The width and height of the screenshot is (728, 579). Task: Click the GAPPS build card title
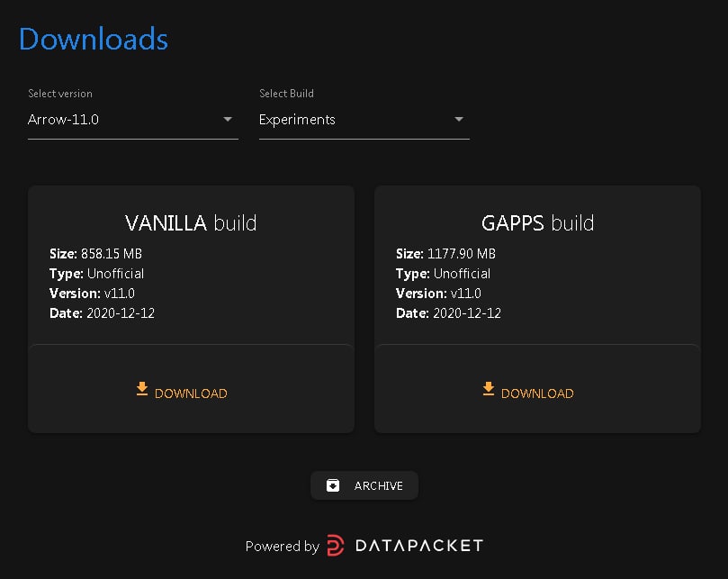[537, 223]
